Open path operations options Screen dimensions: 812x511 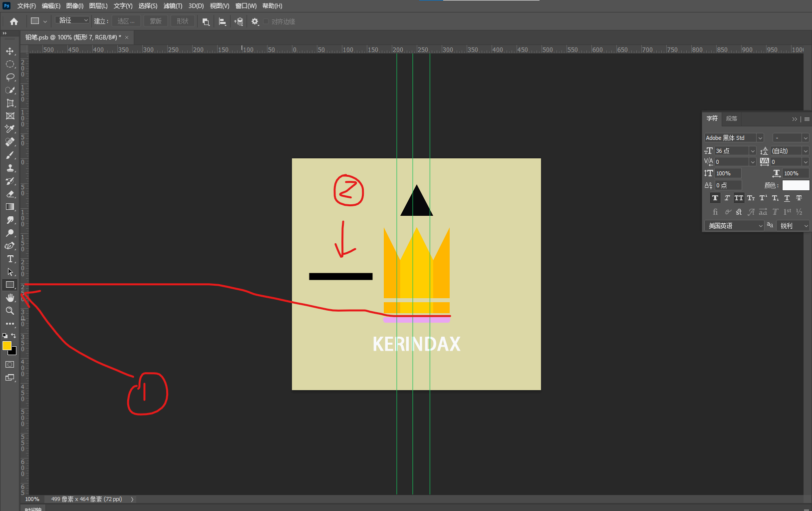tap(206, 21)
